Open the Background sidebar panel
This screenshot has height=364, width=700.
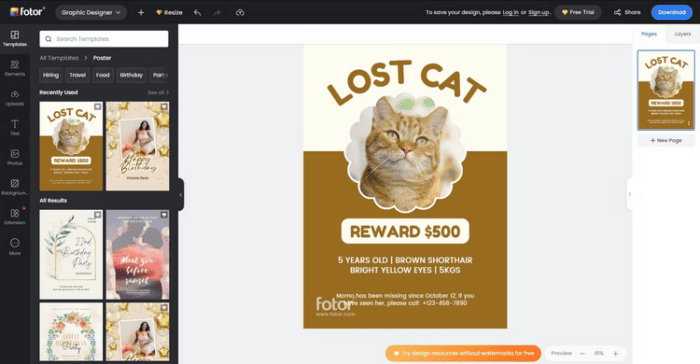coord(15,187)
